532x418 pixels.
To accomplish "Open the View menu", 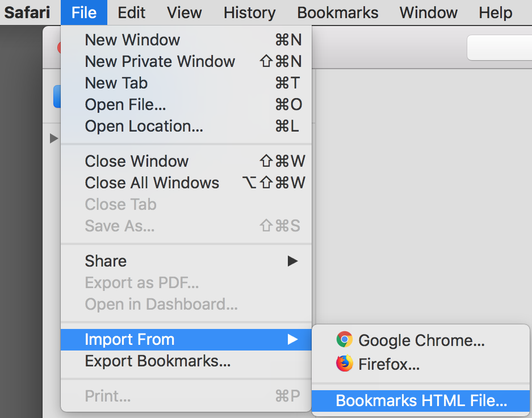I will click(185, 12).
